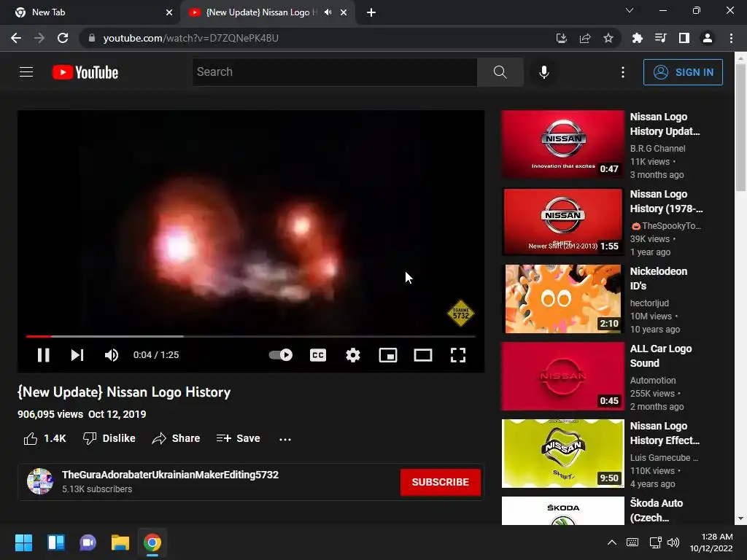Mute tab via audio speaker icon
Image resolution: width=747 pixels, height=560 pixels.
(328, 12)
